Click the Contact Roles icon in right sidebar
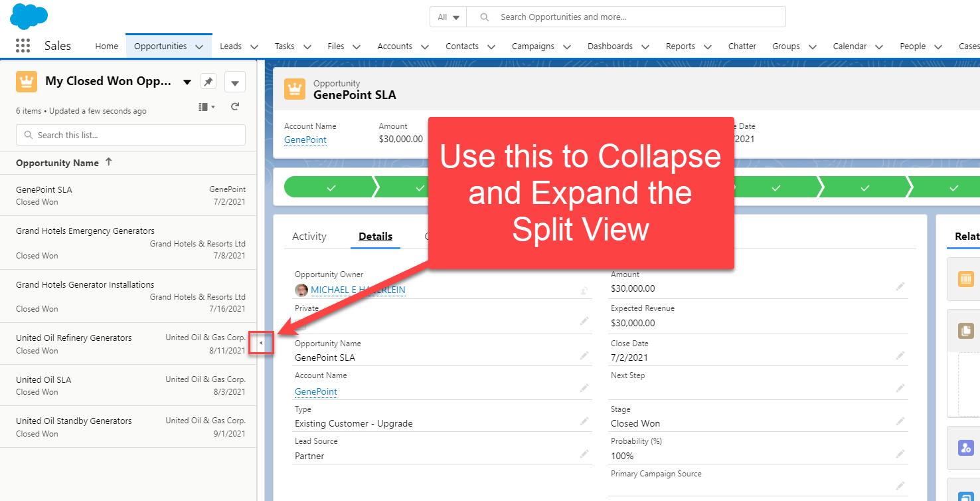 (x=965, y=448)
